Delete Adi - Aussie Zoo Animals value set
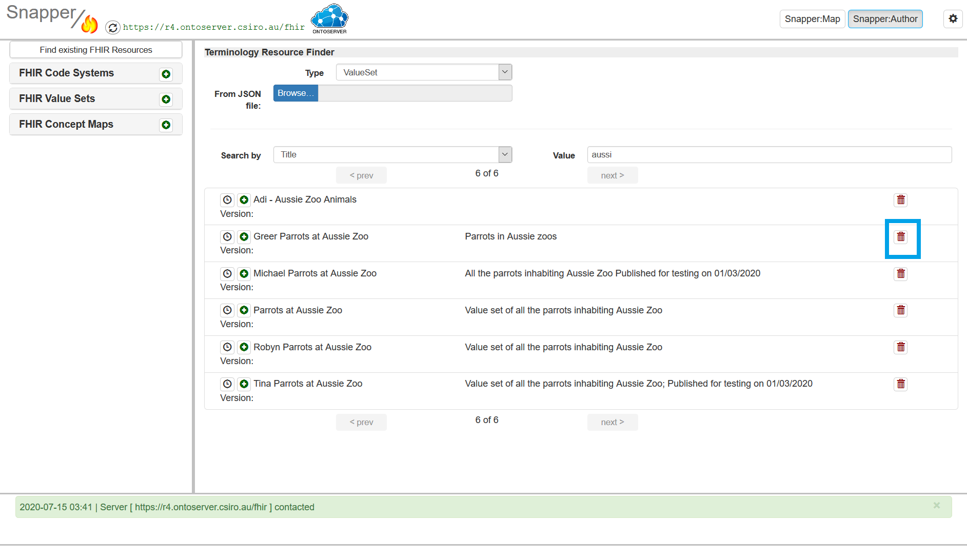 (x=901, y=200)
